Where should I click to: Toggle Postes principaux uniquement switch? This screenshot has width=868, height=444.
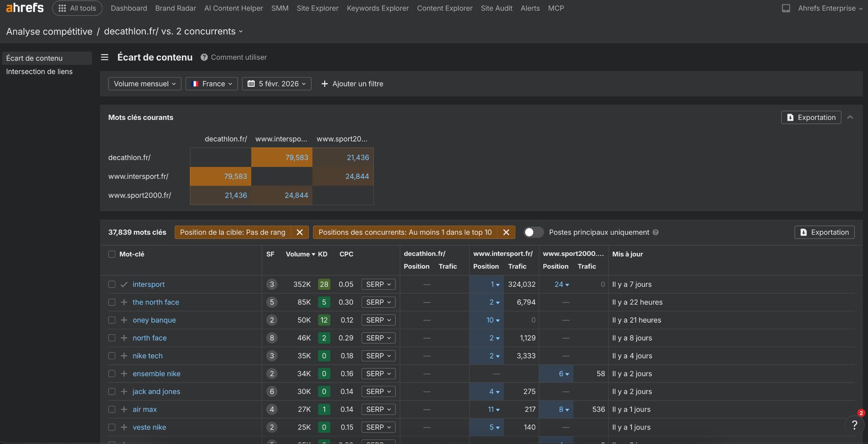click(533, 232)
